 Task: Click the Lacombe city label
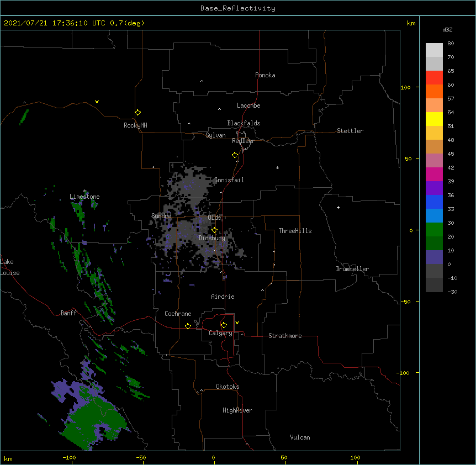coord(248,105)
